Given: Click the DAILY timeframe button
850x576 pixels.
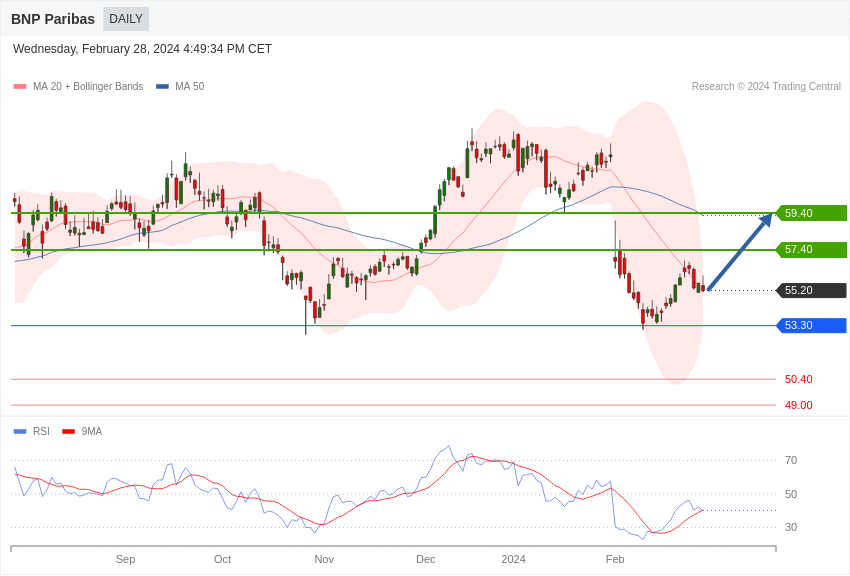Looking at the screenshot, I should coord(126,19).
